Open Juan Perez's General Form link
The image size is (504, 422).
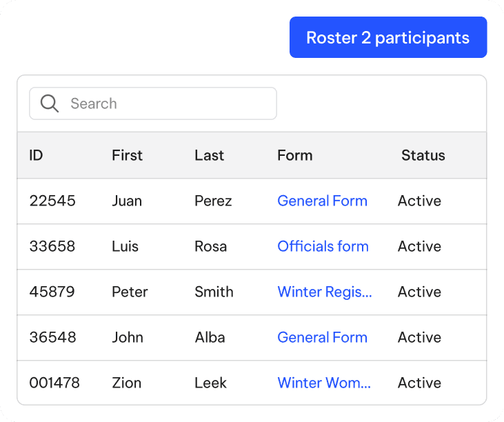coord(322,201)
